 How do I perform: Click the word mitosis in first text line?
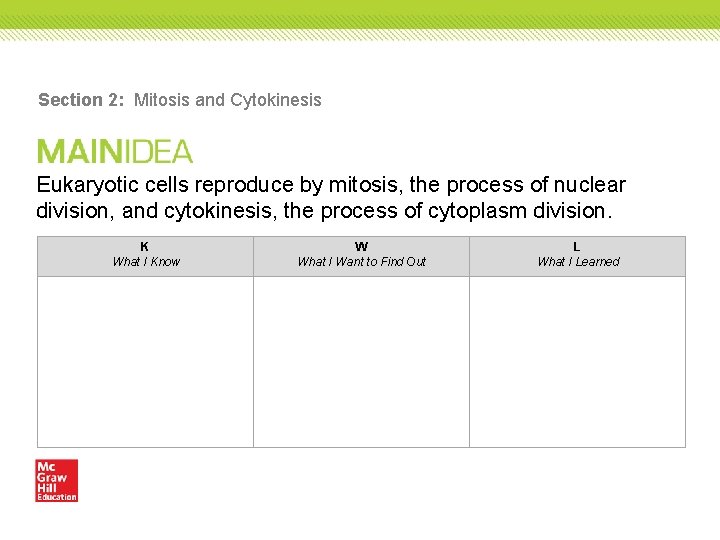pyautogui.click(x=364, y=185)
